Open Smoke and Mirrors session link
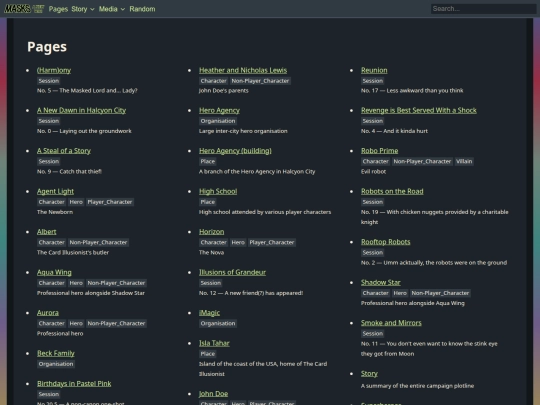Image resolution: width=540 pixels, height=405 pixels. pos(391,323)
